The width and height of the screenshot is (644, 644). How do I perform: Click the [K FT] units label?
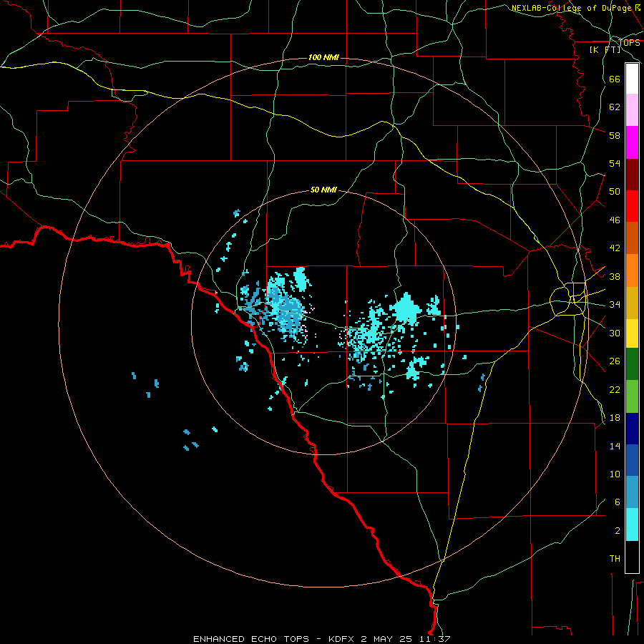605,50
